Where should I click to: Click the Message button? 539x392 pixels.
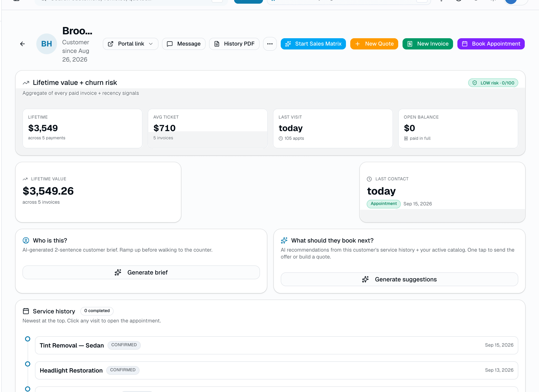[184, 44]
